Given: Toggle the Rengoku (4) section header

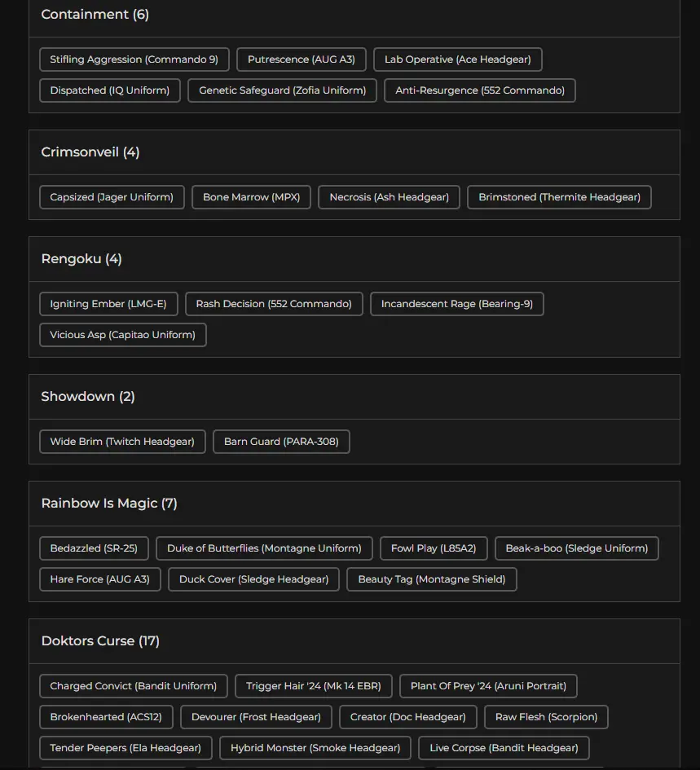Looking at the screenshot, I should coord(81,259).
